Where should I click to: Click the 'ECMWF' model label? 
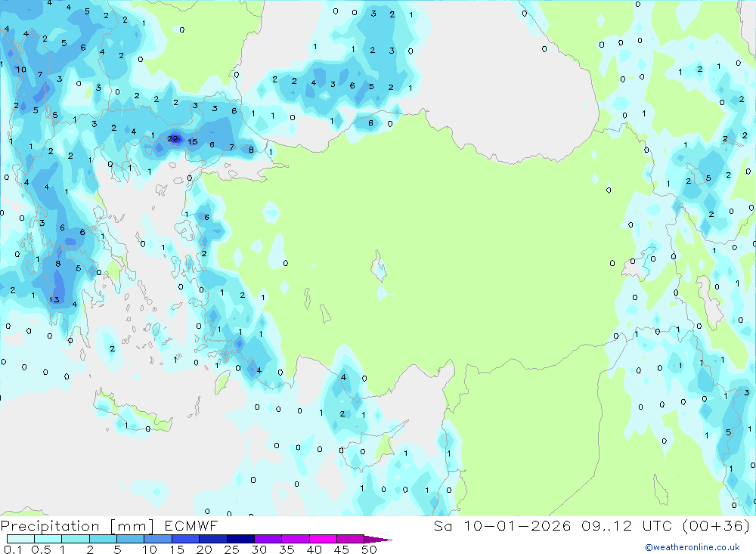pyautogui.click(x=191, y=526)
